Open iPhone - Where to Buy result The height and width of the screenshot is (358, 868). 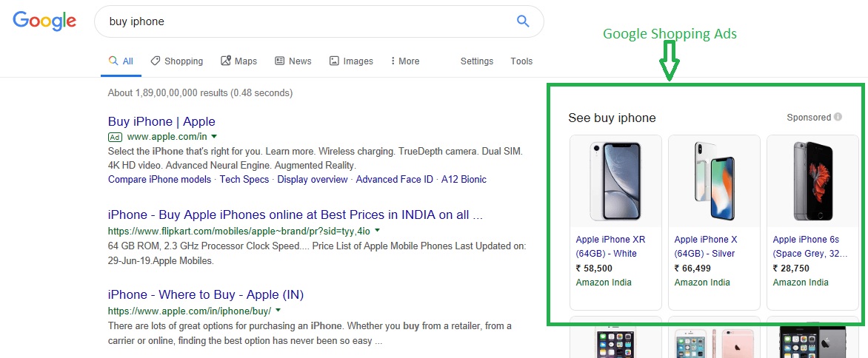pos(206,294)
